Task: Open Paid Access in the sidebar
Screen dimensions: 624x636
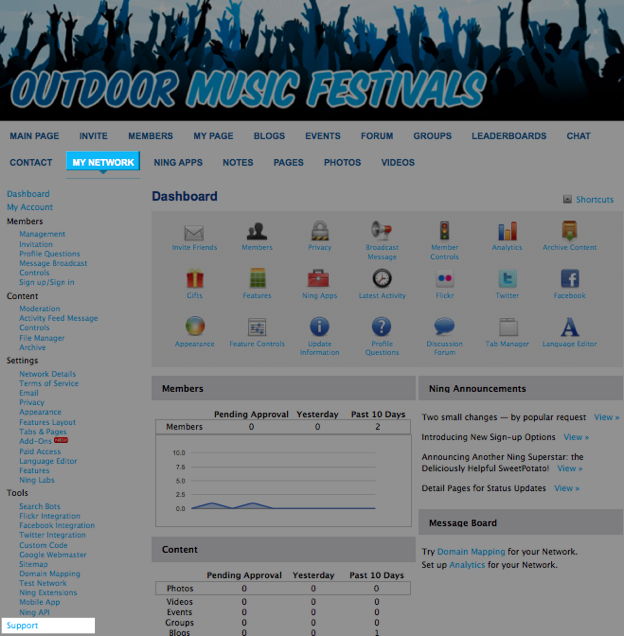Action: point(40,451)
